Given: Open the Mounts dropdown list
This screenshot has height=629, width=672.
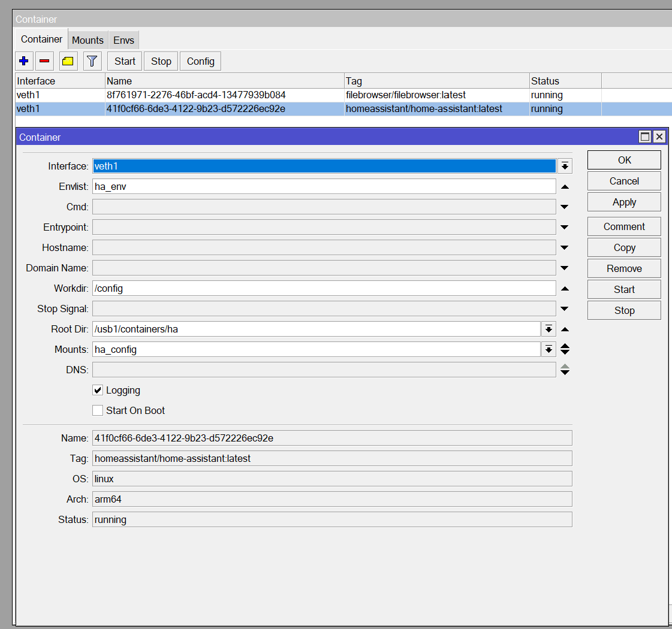Looking at the screenshot, I should click(x=549, y=350).
